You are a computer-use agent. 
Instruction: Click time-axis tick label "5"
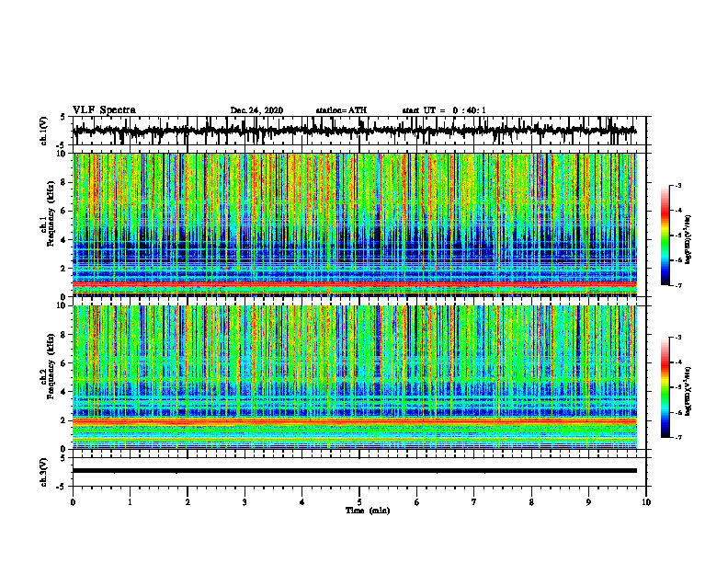[x=359, y=502]
